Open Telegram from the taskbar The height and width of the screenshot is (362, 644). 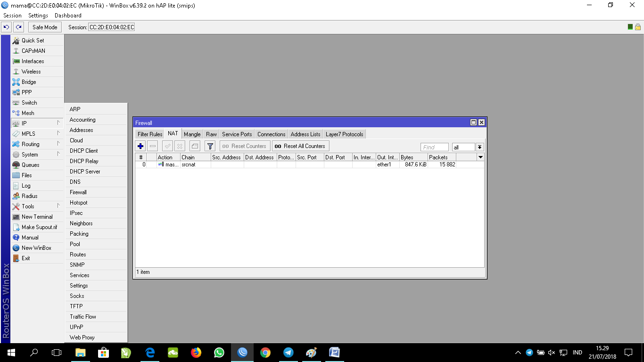point(289,353)
